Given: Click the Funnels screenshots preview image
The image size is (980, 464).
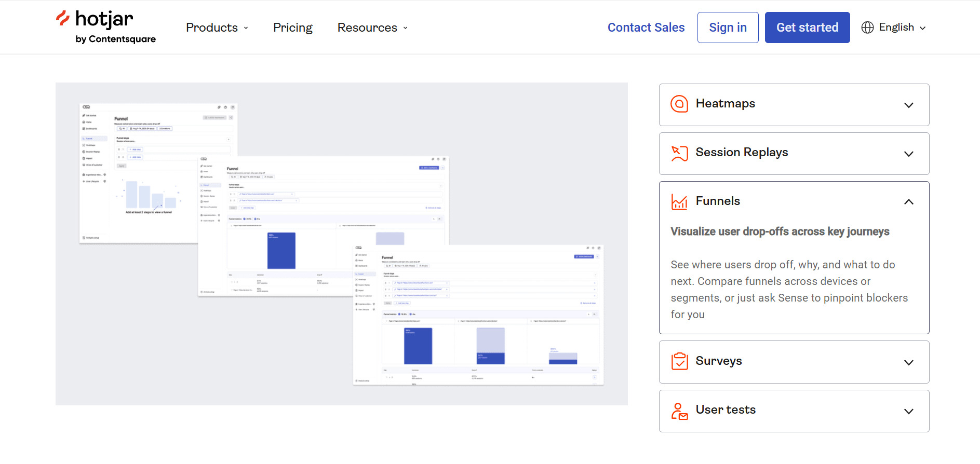Looking at the screenshot, I should click(342, 244).
